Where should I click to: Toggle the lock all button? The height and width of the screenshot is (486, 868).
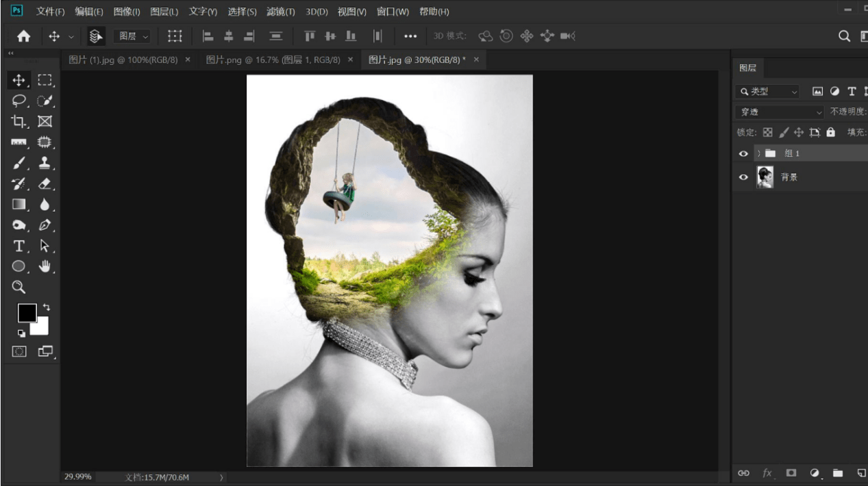pos(831,132)
